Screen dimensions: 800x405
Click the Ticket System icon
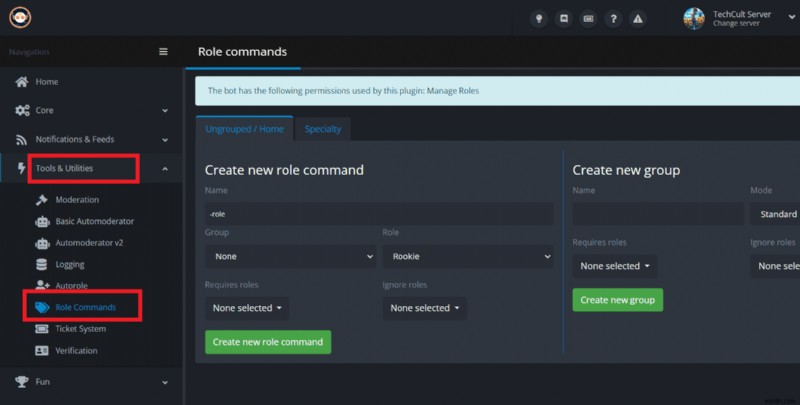42,329
